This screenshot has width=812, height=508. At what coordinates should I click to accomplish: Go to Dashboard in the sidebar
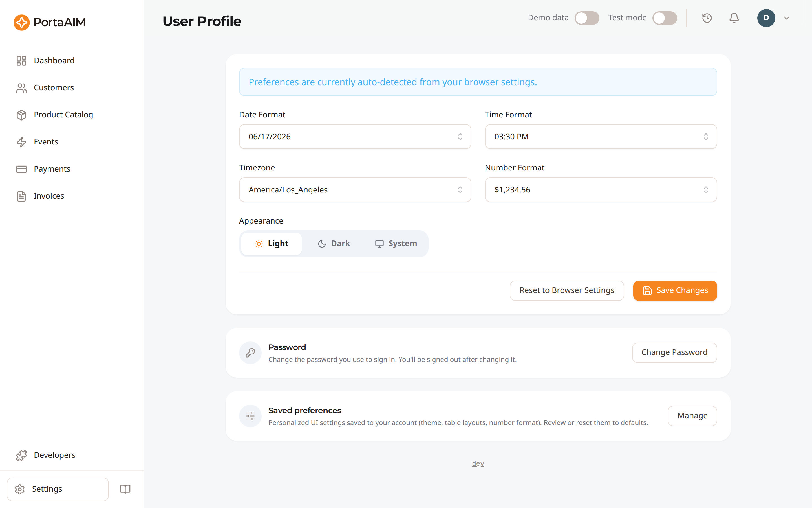pyautogui.click(x=54, y=60)
